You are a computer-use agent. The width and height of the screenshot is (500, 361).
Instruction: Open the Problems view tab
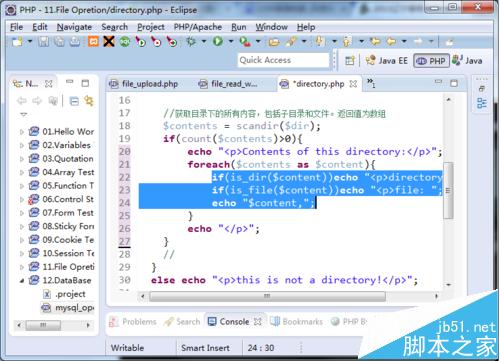(x=133, y=322)
